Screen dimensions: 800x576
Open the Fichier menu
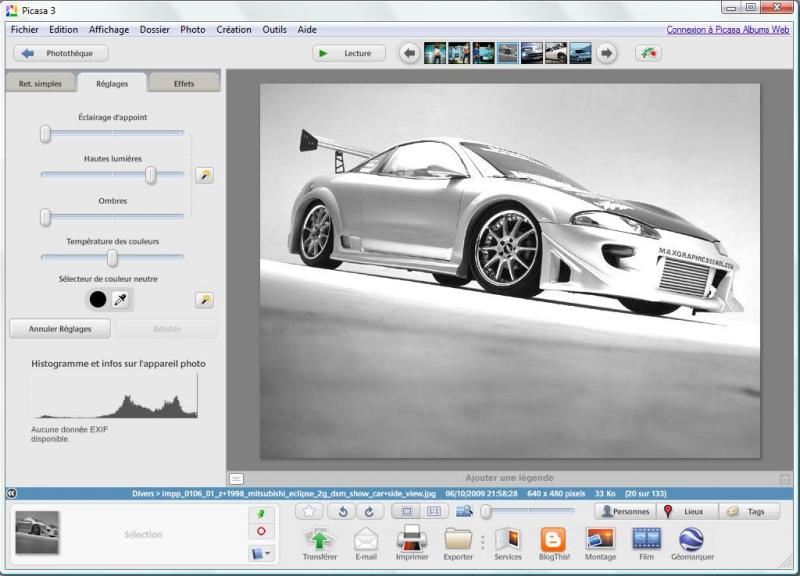[24, 30]
